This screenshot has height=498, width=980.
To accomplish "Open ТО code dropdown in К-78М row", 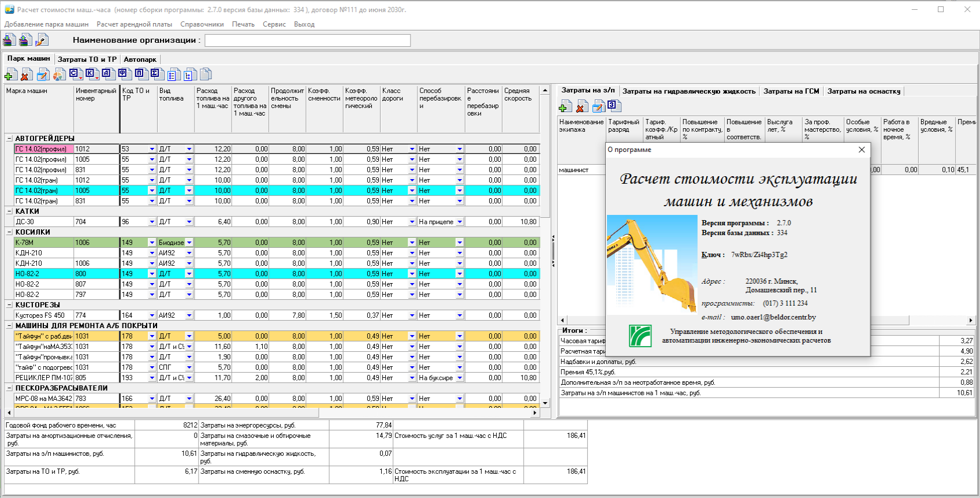I will [152, 243].
